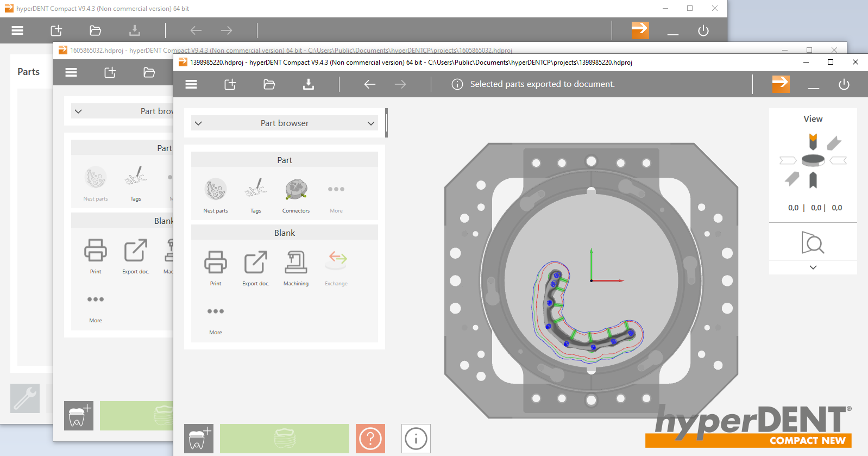Screen dimensions: 868x456
Task: Click Export doc. in middle 1605865032 window
Action: pyautogui.click(x=136, y=256)
